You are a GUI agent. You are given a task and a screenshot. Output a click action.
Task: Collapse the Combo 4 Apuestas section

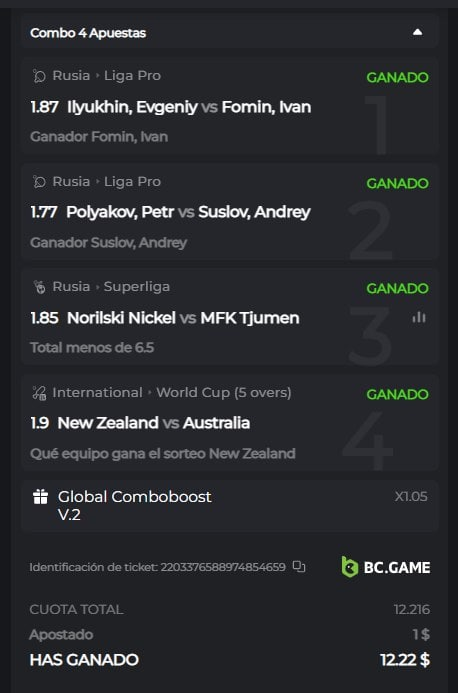click(x=417, y=32)
